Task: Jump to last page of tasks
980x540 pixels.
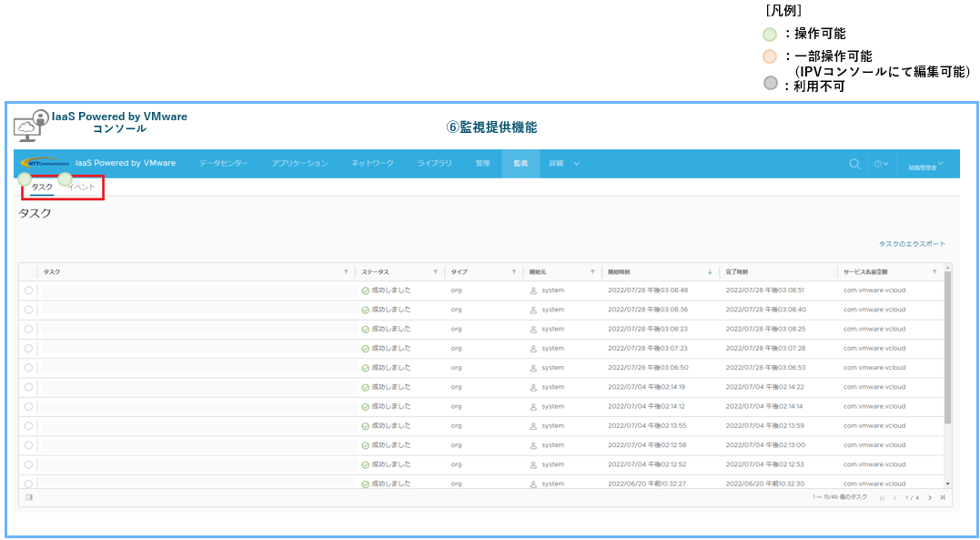Action: point(942,497)
